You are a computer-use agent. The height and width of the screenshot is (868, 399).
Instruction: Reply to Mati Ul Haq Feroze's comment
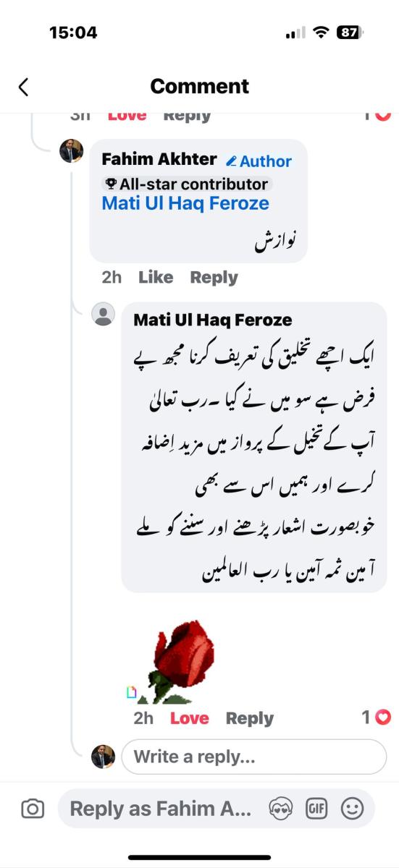click(249, 718)
